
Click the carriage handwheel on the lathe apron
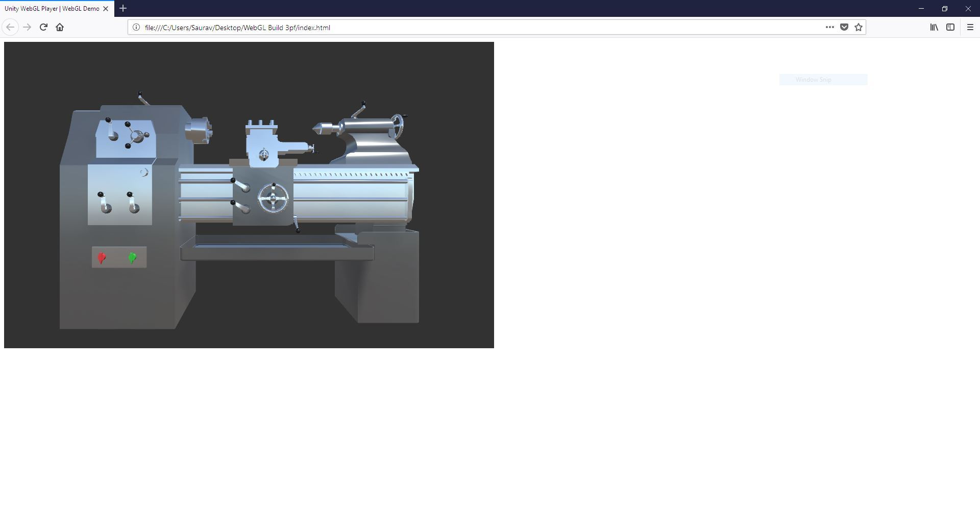click(273, 199)
